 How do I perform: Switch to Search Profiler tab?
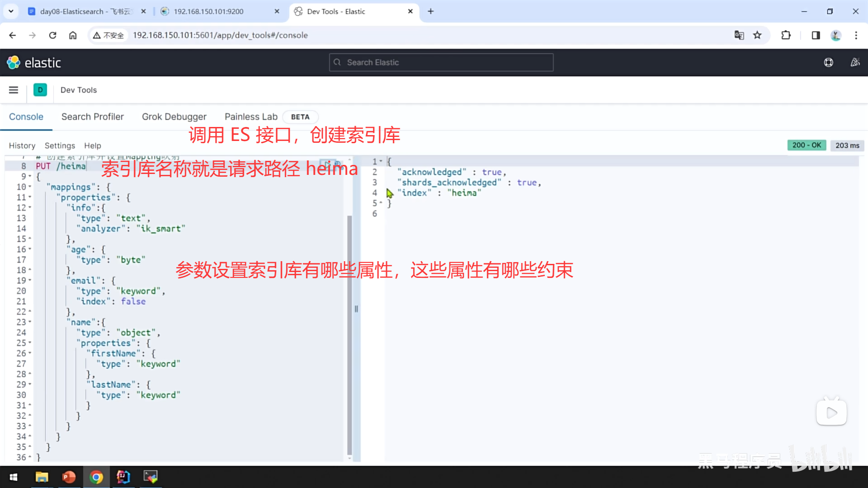click(92, 117)
